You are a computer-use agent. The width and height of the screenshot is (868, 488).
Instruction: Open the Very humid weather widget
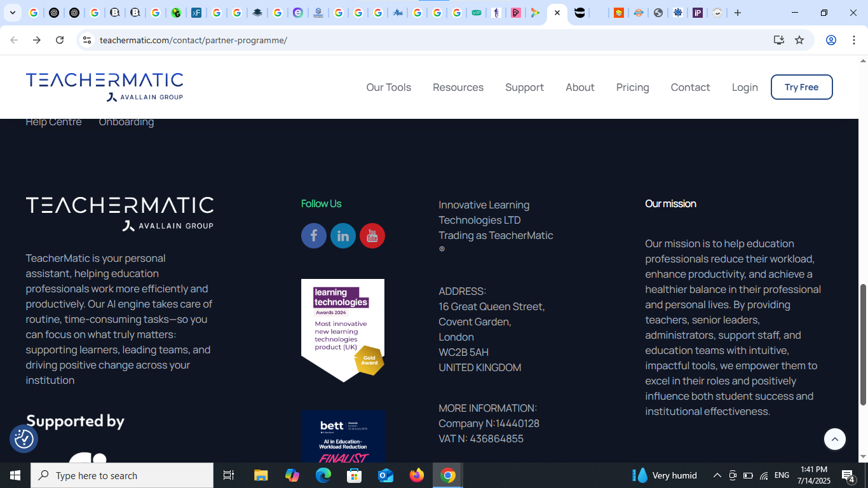click(x=665, y=475)
